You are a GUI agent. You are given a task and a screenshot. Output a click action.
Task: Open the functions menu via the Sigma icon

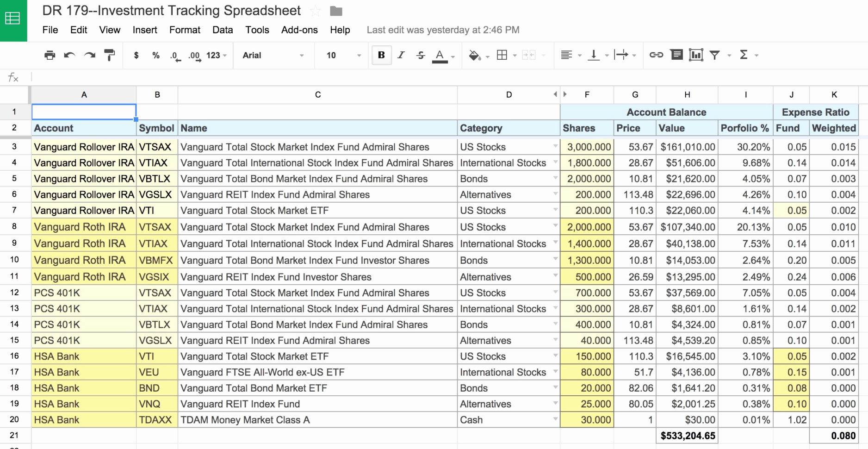[x=743, y=55]
